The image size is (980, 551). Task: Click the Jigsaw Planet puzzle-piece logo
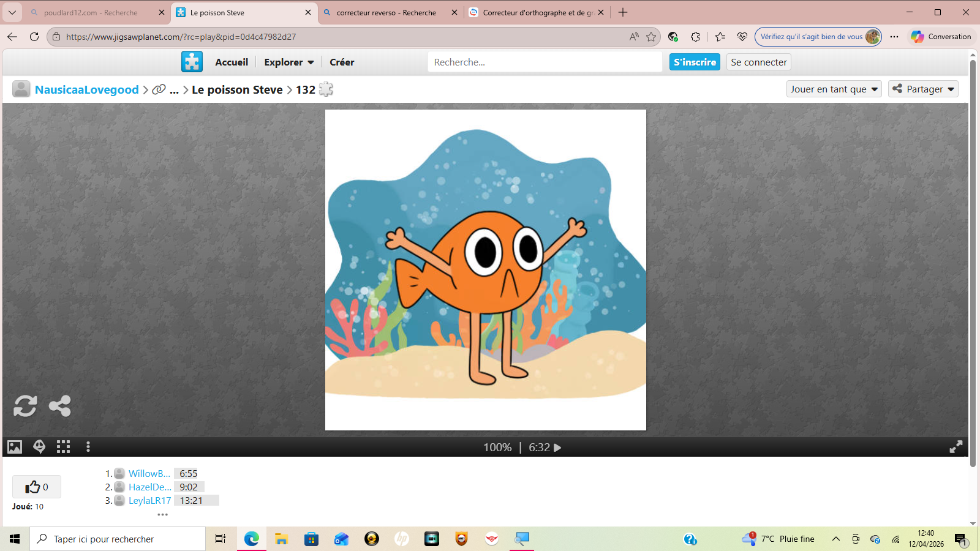click(x=192, y=62)
